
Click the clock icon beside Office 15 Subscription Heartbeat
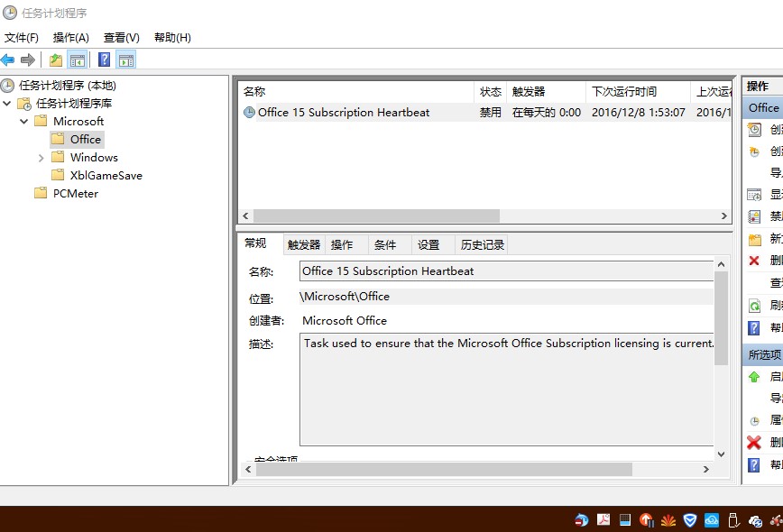249,113
